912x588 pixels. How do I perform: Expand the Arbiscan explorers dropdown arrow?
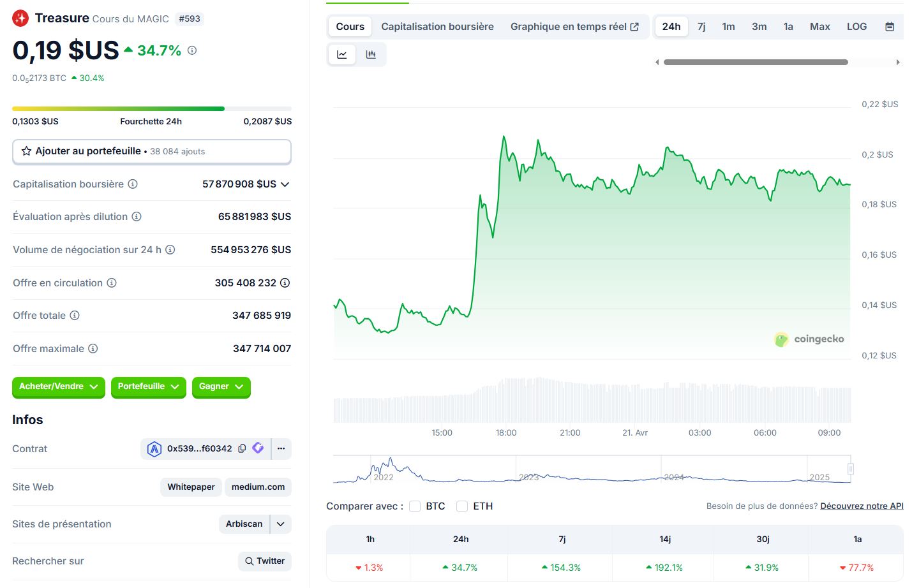281,524
